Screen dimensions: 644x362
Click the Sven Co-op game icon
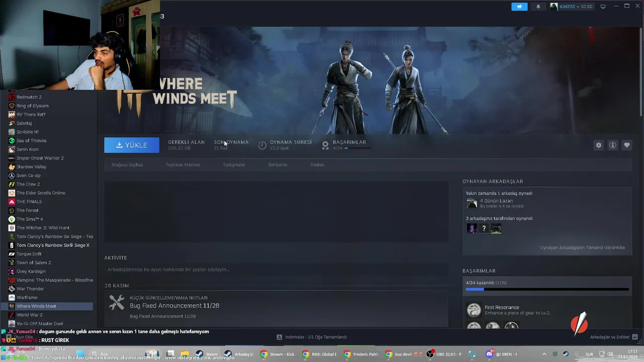click(x=12, y=175)
